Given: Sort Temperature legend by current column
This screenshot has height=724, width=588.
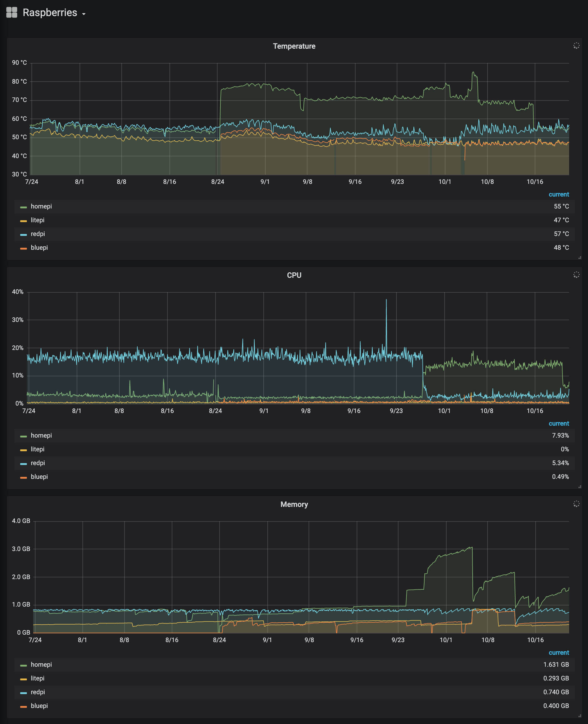Looking at the screenshot, I should coord(559,194).
